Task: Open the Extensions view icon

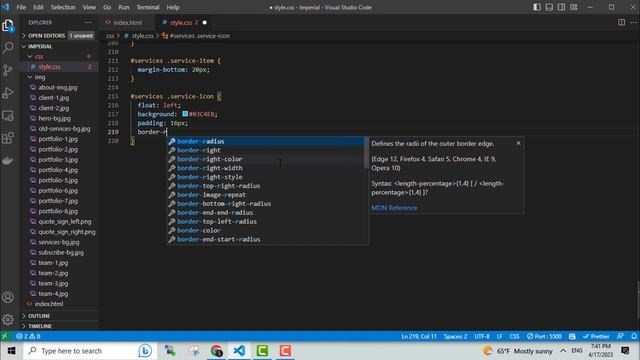Action: click(x=8, y=138)
